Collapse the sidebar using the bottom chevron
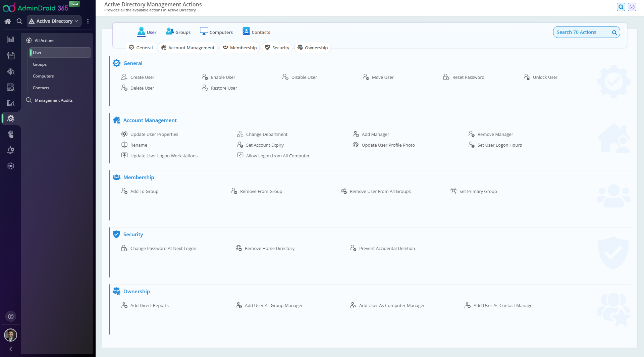 coord(10,349)
